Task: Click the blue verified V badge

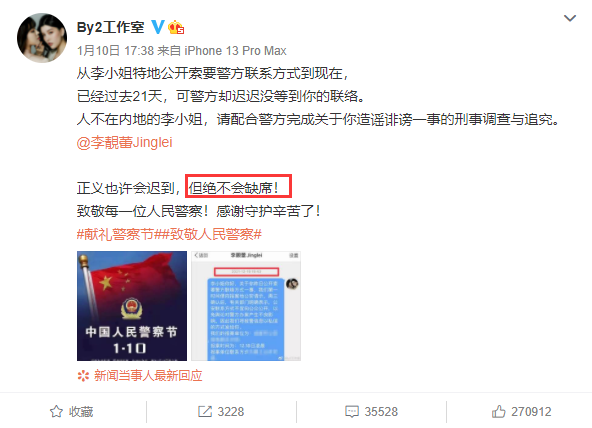Action: coord(158,27)
